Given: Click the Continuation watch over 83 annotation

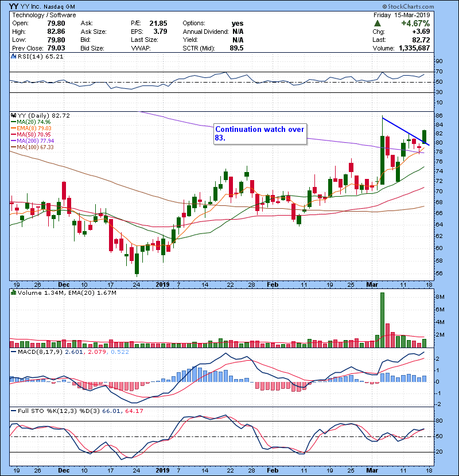Looking at the screenshot, I should click(260, 134).
